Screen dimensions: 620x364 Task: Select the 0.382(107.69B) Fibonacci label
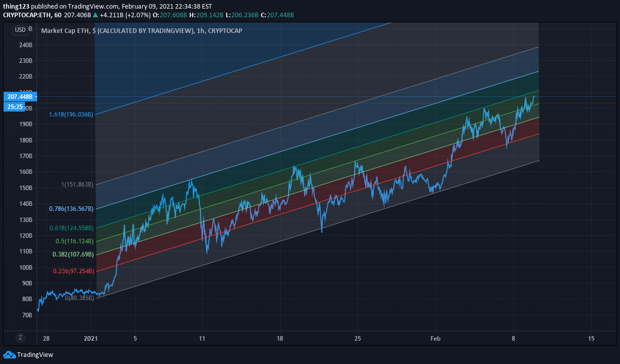(73, 254)
